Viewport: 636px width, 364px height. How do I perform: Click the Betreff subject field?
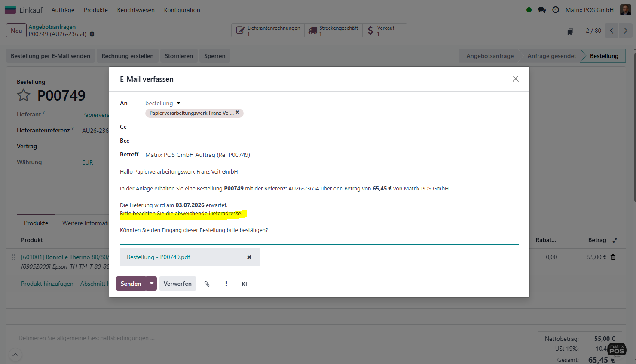331,155
